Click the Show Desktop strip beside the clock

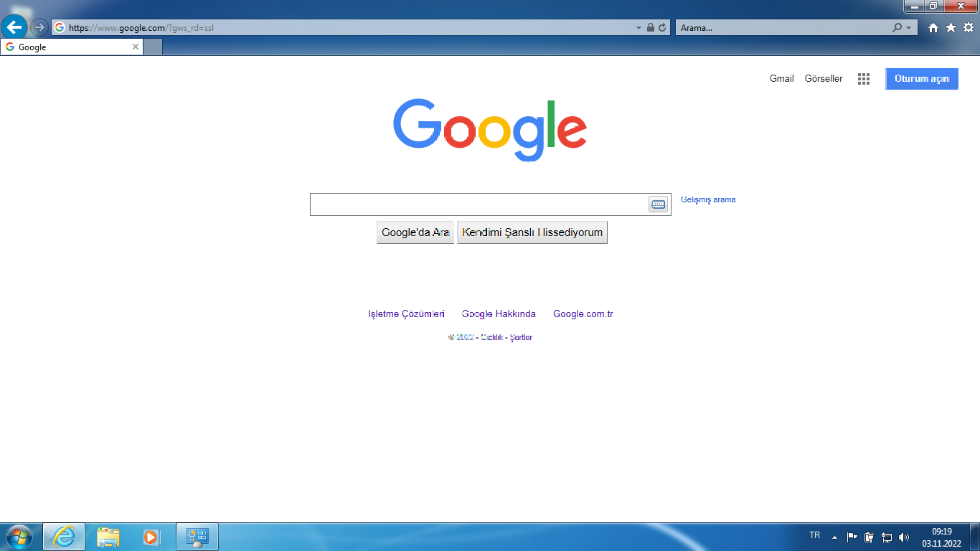975,537
